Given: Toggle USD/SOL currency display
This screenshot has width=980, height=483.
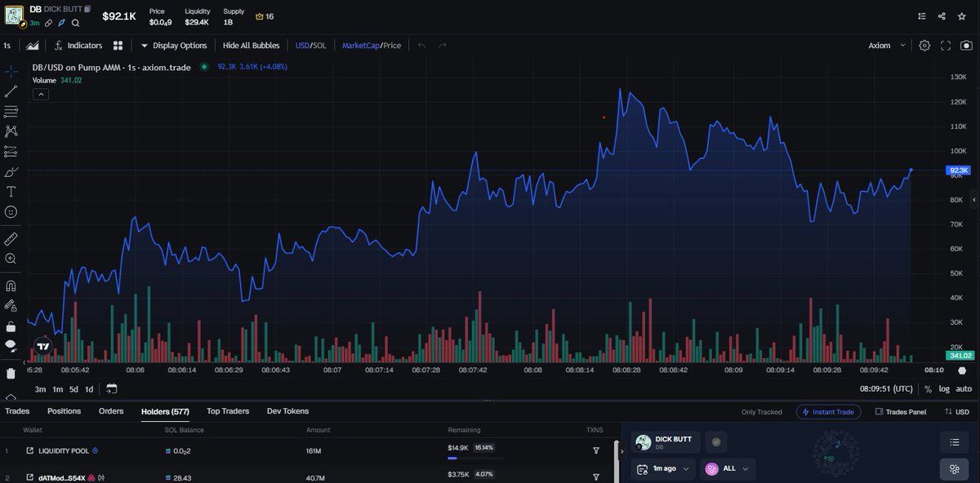Looking at the screenshot, I should (x=311, y=46).
